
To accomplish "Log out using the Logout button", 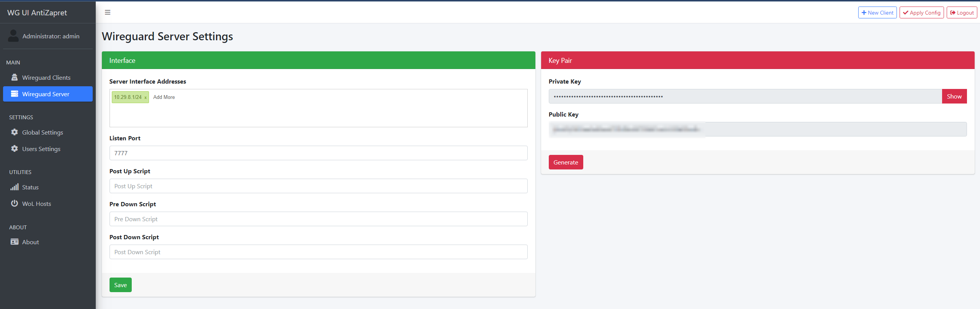I will pos(962,13).
